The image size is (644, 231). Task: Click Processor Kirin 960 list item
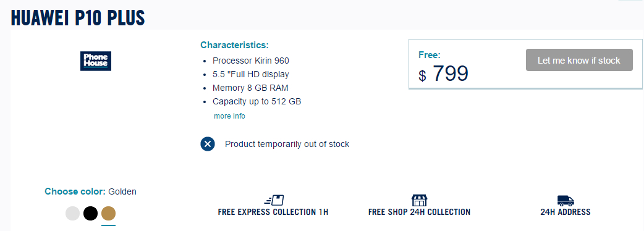(x=251, y=61)
